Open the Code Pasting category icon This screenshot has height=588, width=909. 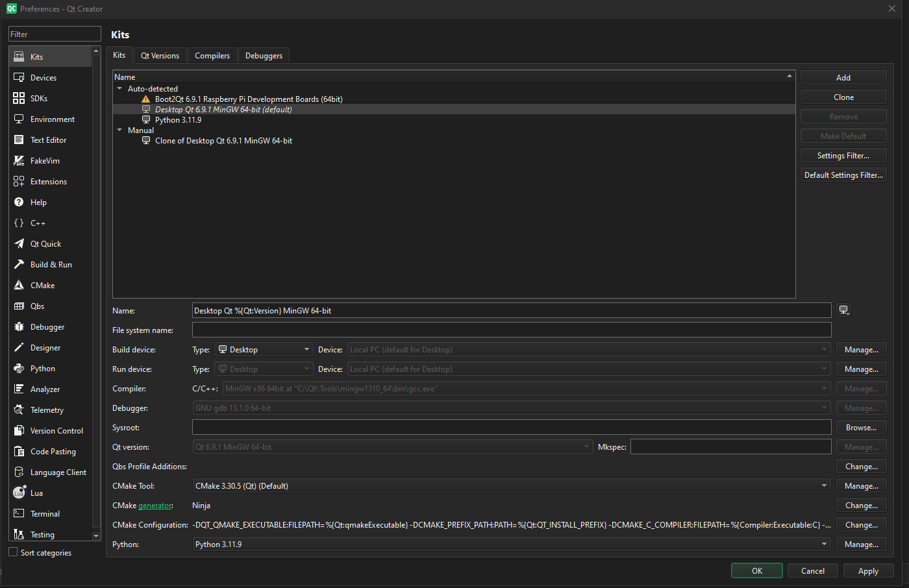(19, 452)
